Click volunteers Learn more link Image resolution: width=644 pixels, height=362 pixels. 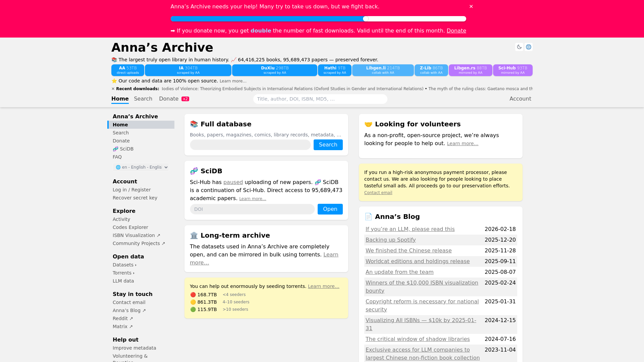[463, 143]
